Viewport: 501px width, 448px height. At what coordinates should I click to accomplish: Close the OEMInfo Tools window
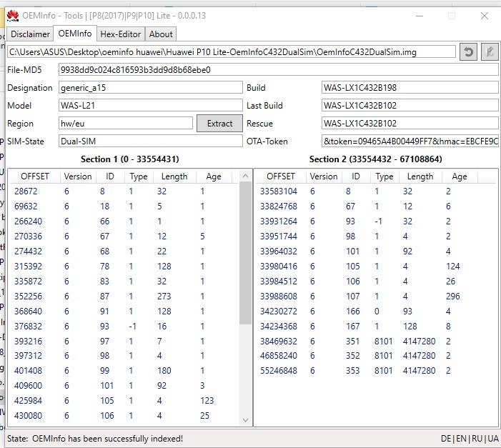tap(485, 16)
